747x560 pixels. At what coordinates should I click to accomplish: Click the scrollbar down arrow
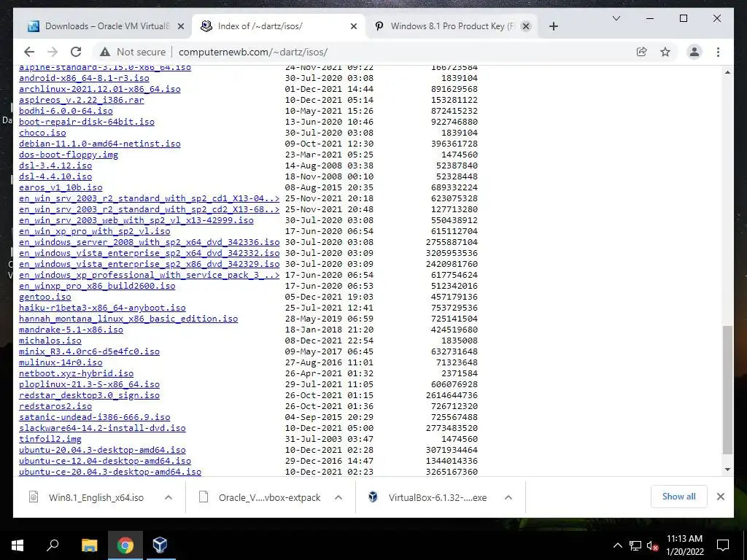coord(727,470)
